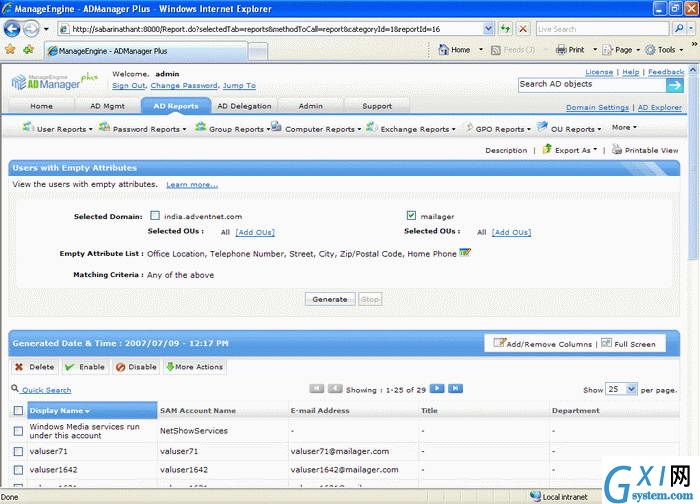
Task: Uncheck the mailager domain checkbox
Action: click(411, 216)
